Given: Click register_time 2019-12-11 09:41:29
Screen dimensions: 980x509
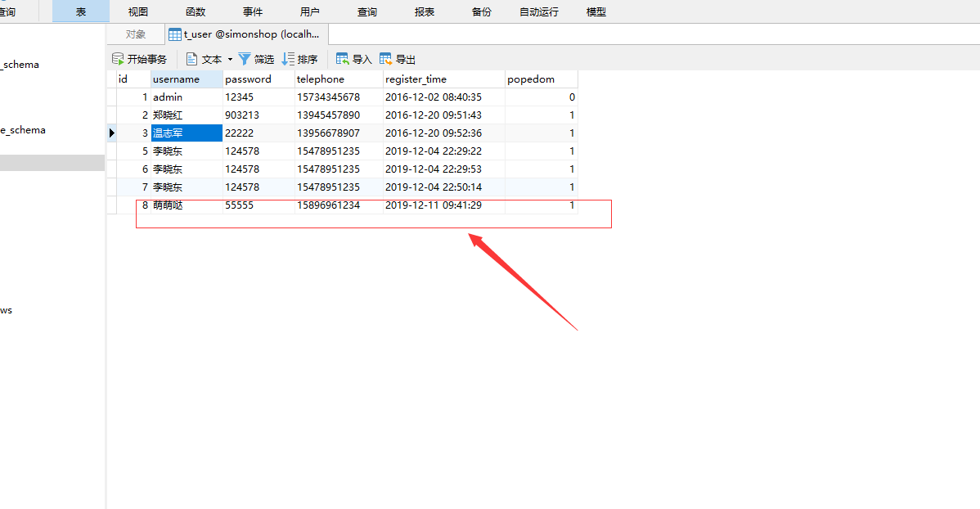Looking at the screenshot, I should [x=443, y=205].
